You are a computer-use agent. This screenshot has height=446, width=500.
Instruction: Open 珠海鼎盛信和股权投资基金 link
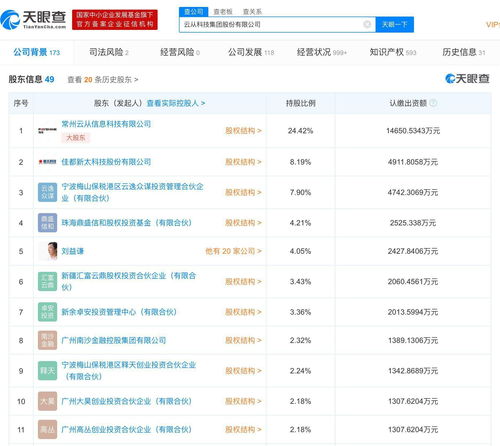coord(127,223)
